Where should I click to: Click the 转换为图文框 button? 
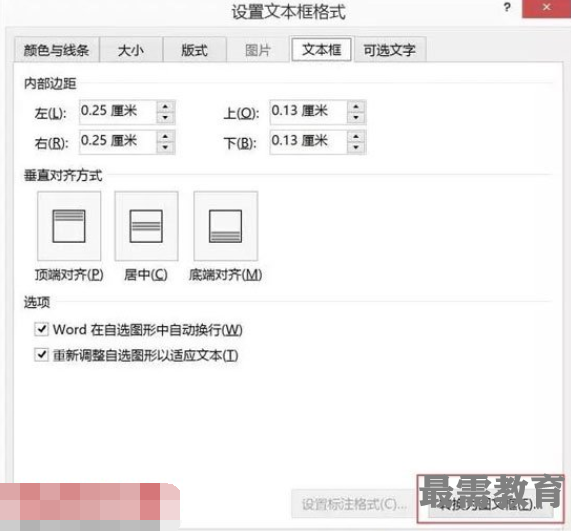pyautogui.click(x=491, y=505)
